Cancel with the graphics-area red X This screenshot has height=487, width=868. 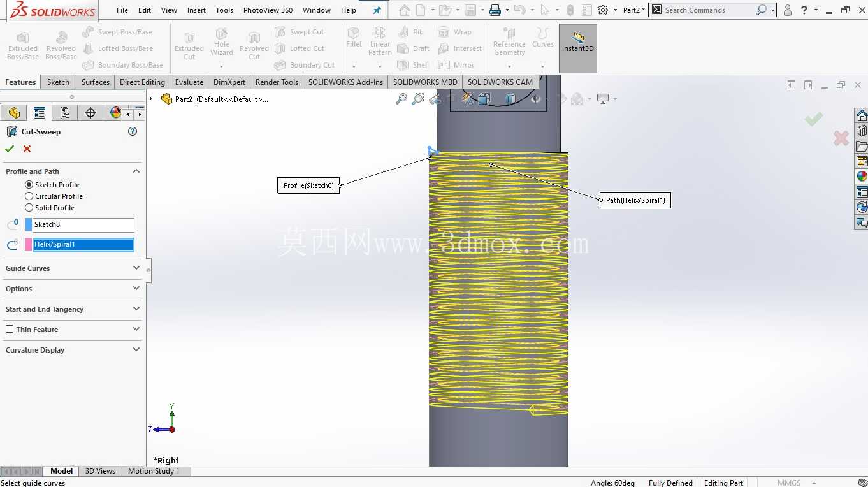(841, 138)
